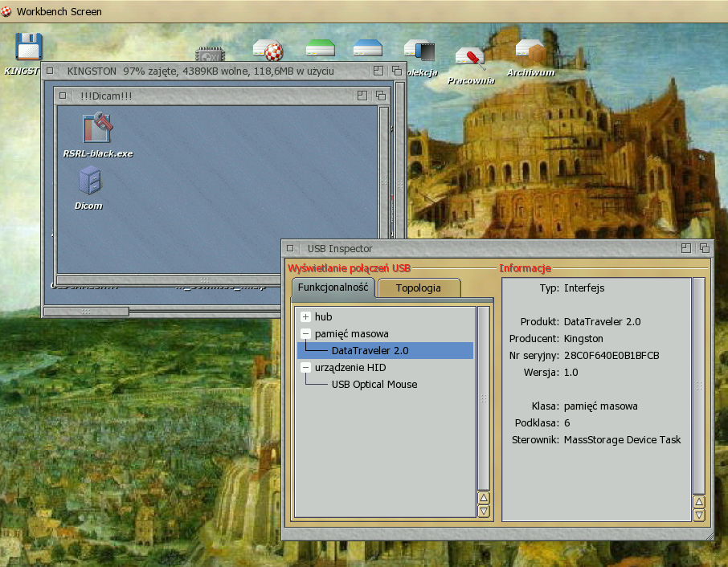Collapse the urządzenie HID node
Image resolution: width=728 pixels, height=567 pixels.
coord(305,368)
